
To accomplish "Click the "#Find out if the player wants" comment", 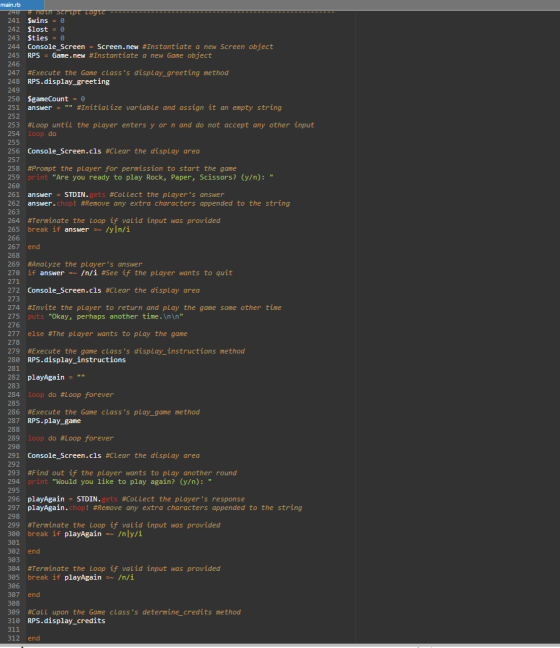I will [132, 473].
